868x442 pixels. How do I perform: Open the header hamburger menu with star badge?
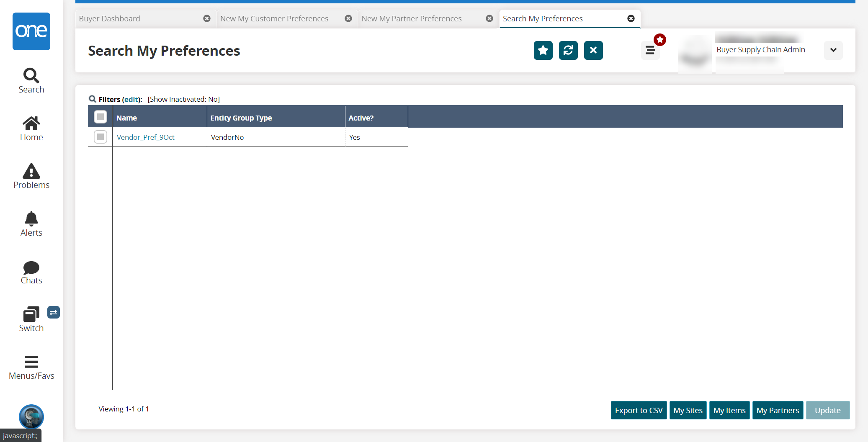click(650, 51)
